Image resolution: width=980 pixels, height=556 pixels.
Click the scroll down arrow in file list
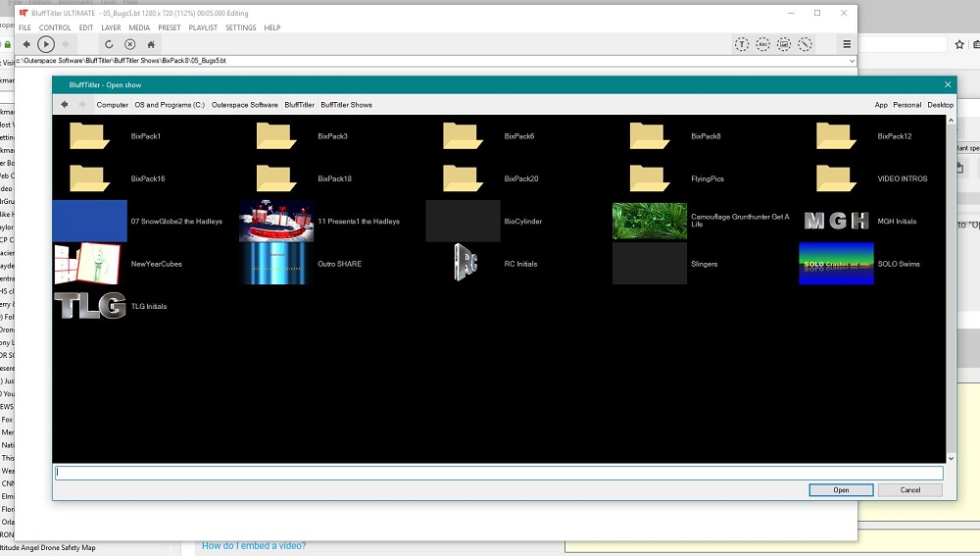point(950,458)
